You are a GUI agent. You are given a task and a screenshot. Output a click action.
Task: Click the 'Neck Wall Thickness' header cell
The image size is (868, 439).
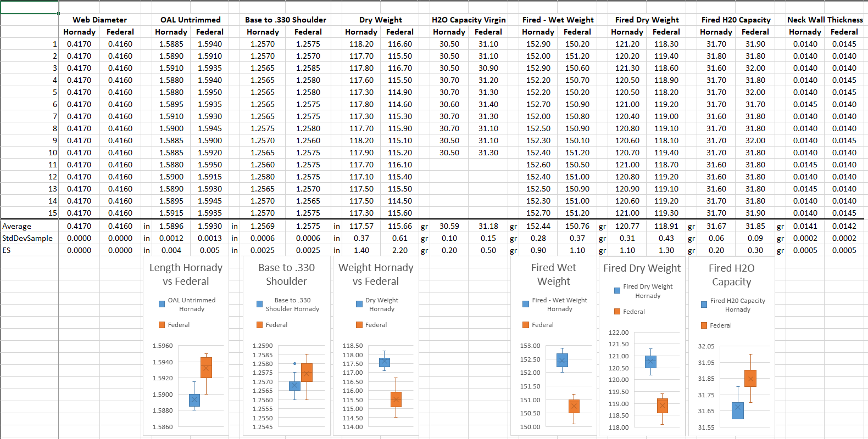click(825, 20)
